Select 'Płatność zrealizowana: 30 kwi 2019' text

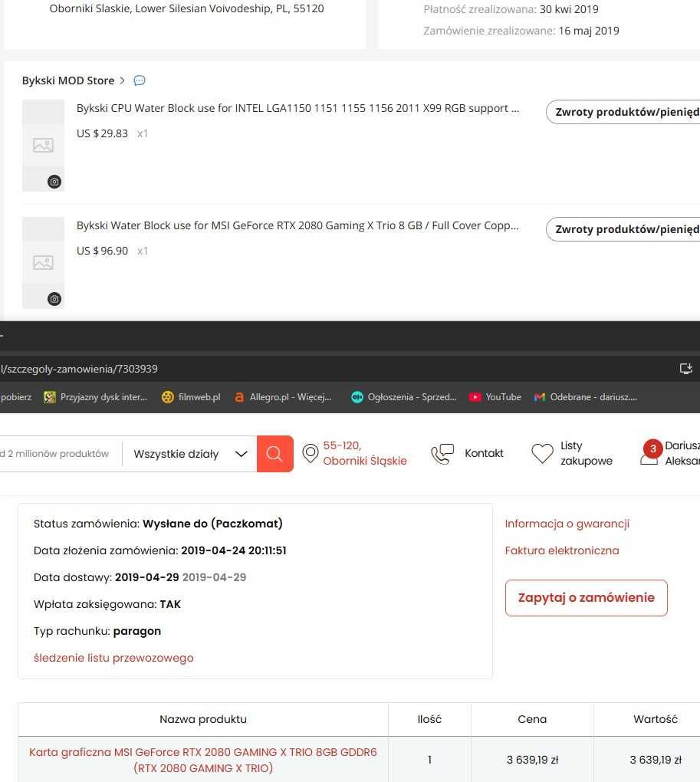[x=511, y=9]
